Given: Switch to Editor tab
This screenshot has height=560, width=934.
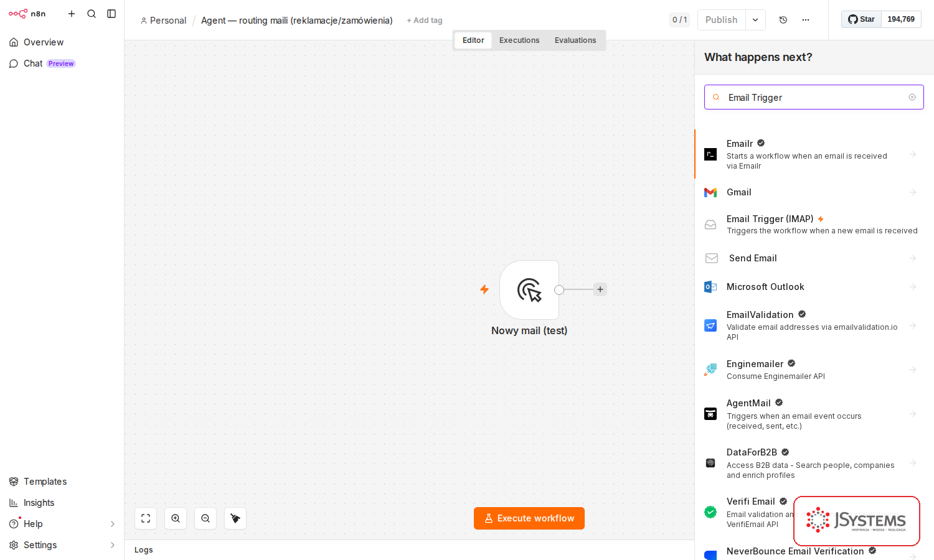Looking at the screenshot, I should coord(473,40).
